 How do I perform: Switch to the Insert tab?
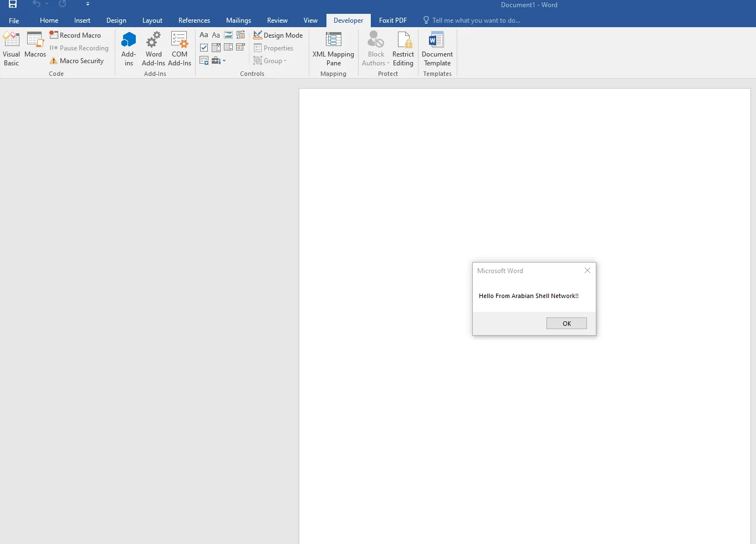point(82,20)
